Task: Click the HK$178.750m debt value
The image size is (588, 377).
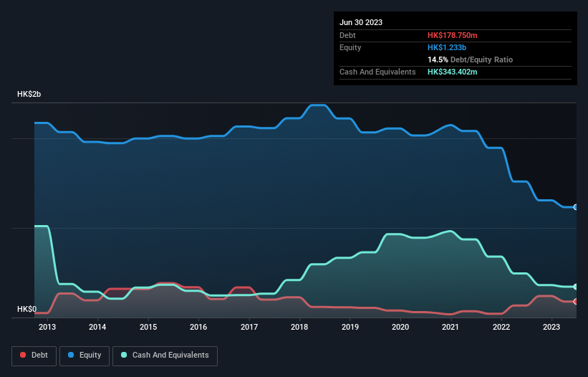Action: click(452, 35)
